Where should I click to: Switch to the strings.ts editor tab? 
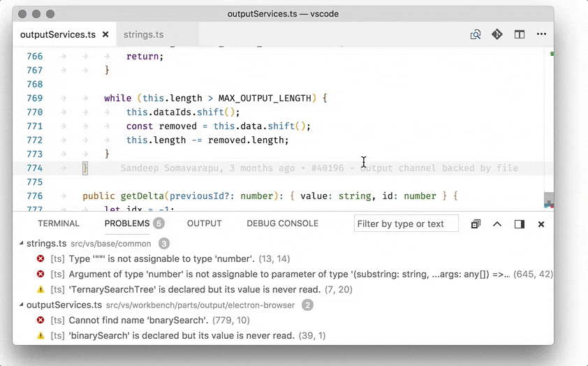coord(144,34)
